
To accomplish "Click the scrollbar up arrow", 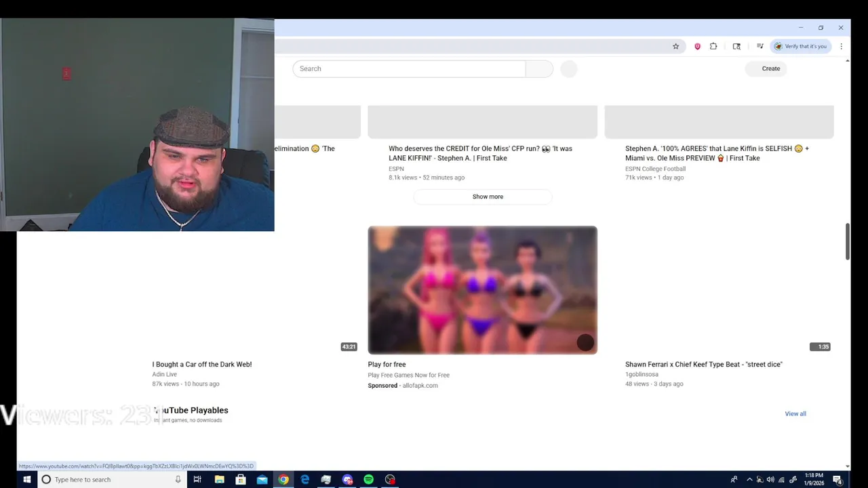I will pos(848,61).
